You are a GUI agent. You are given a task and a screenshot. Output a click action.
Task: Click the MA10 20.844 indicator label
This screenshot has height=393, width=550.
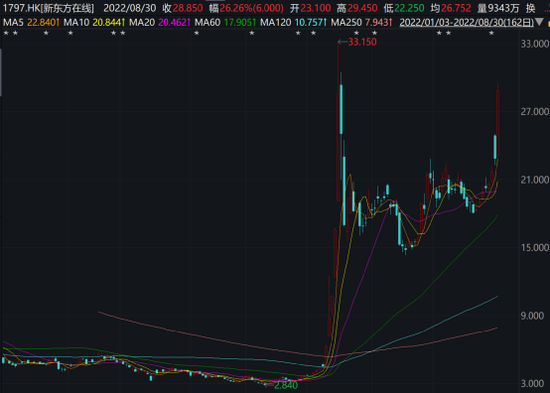(94, 22)
